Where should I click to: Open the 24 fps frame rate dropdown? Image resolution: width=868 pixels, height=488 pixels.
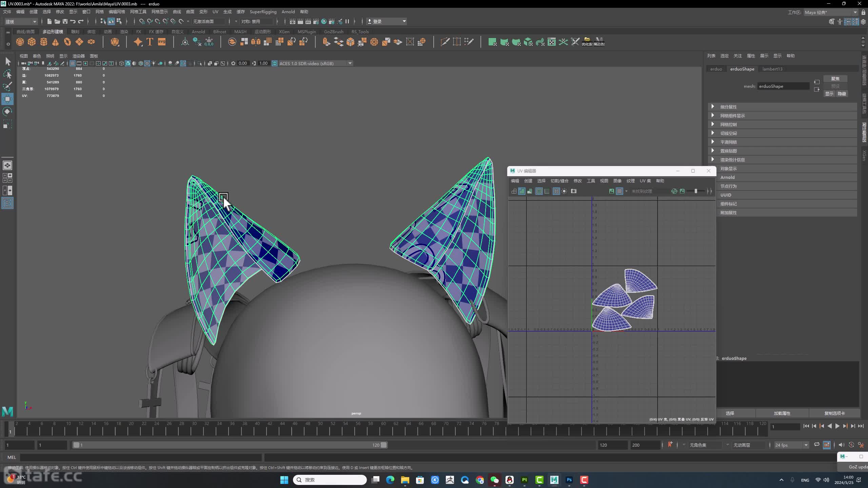coord(791,445)
